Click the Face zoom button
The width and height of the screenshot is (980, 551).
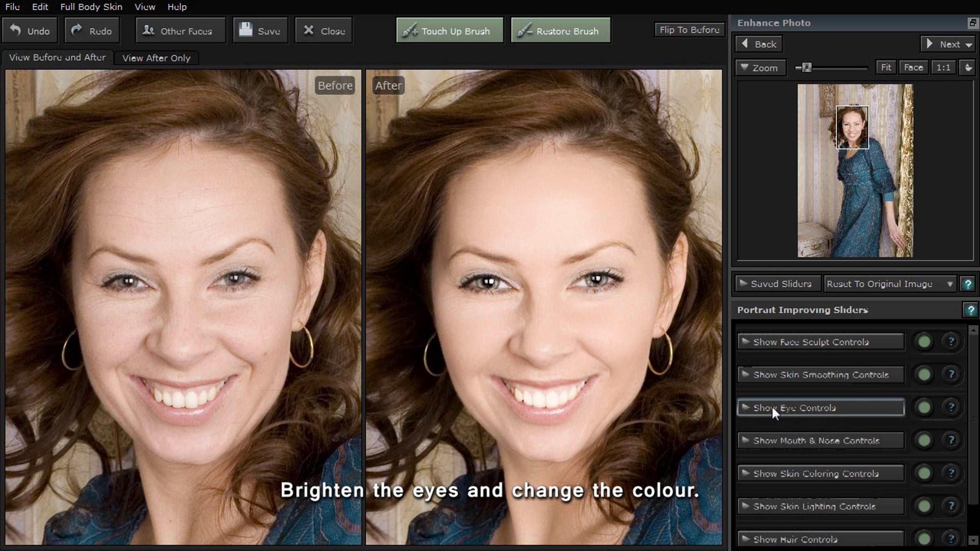point(913,67)
